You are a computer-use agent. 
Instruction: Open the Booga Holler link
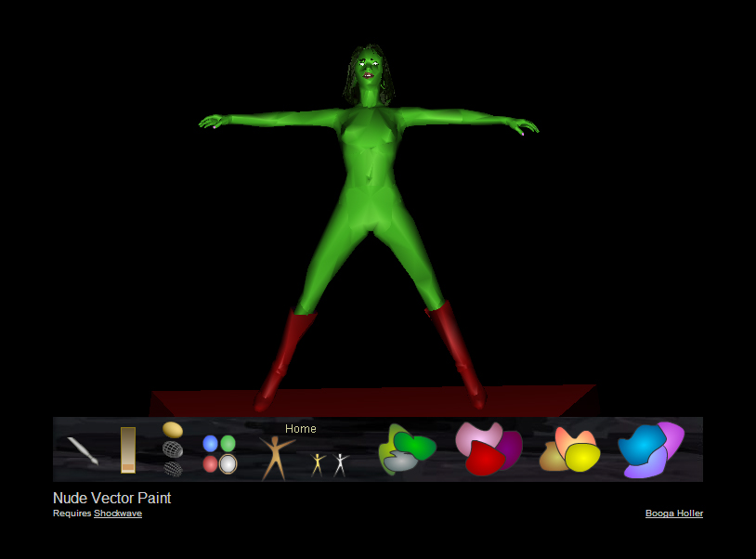pyautogui.click(x=673, y=513)
